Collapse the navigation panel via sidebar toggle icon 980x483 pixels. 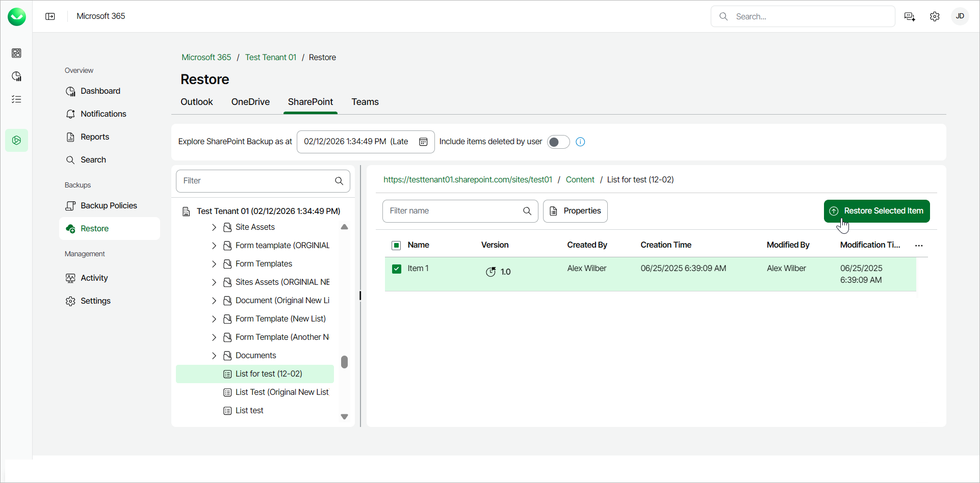tap(50, 16)
